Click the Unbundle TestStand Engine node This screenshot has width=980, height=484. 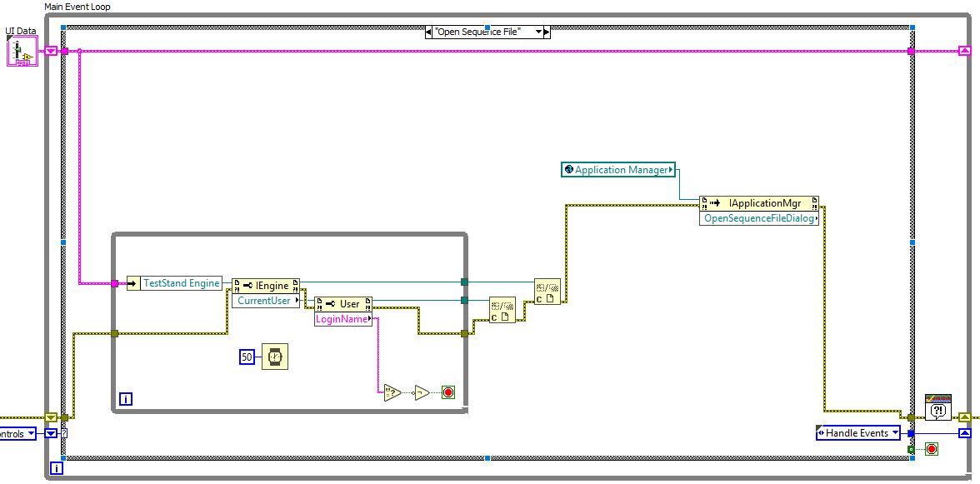coord(174,283)
